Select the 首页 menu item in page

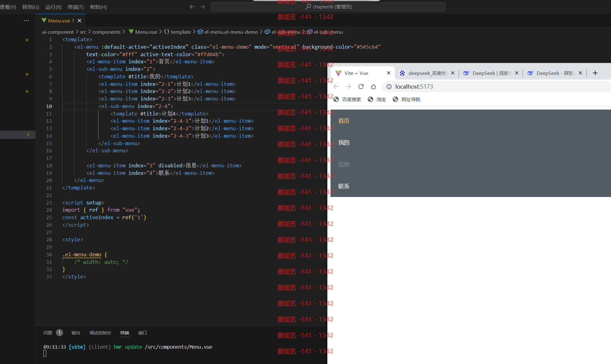(471, 121)
